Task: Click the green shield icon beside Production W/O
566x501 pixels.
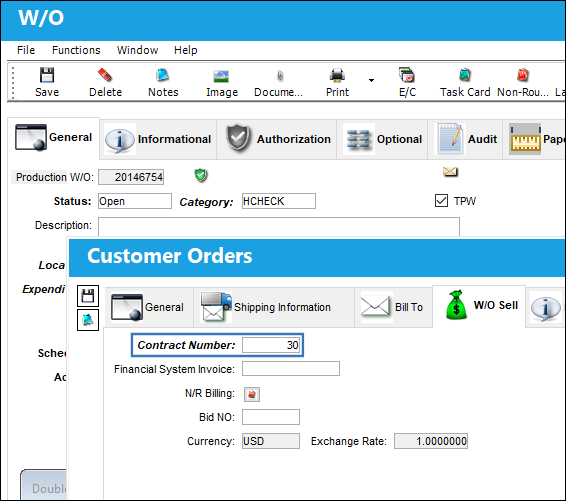Action: coord(201,175)
